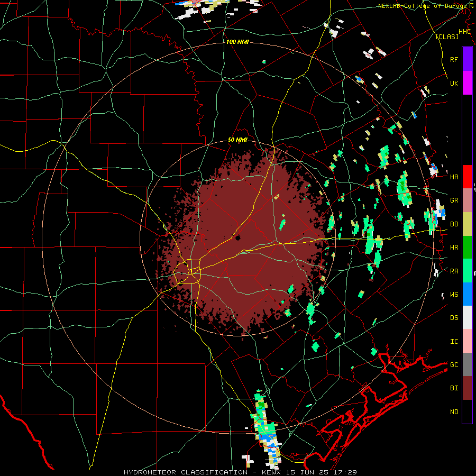The height and width of the screenshot is (476, 476).
Task: Click the brown BI legend swatch
Action: pyautogui.click(x=467, y=388)
